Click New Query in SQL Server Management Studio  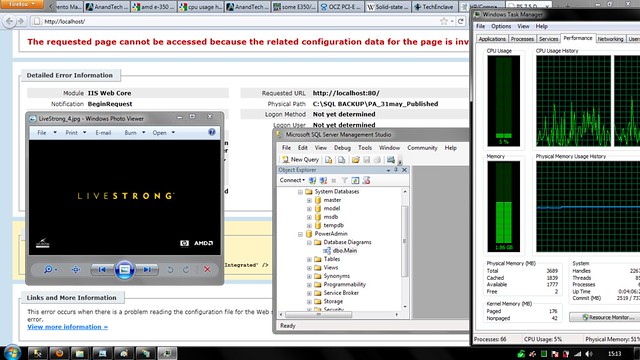pyautogui.click(x=300, y=160)
